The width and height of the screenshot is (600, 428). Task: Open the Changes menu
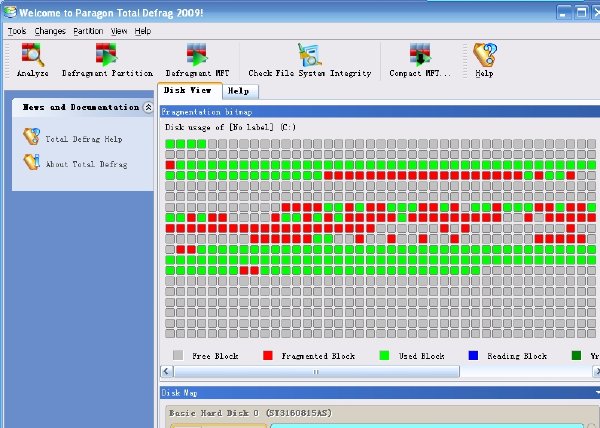(x=50, y=31)
